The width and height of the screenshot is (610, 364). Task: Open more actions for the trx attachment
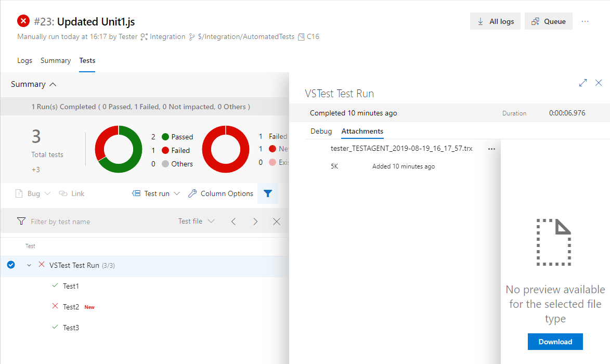(491, 149)
